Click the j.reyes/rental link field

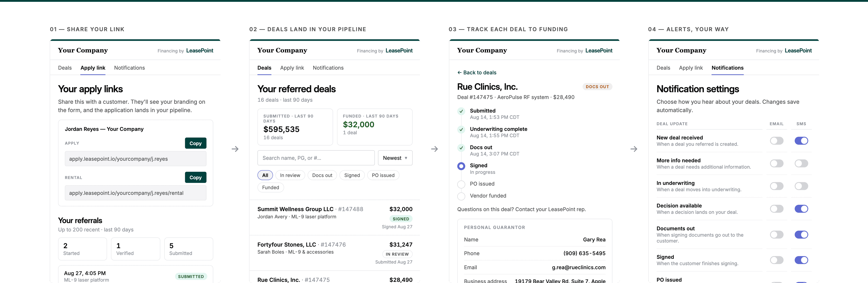(x=135, y=193)
